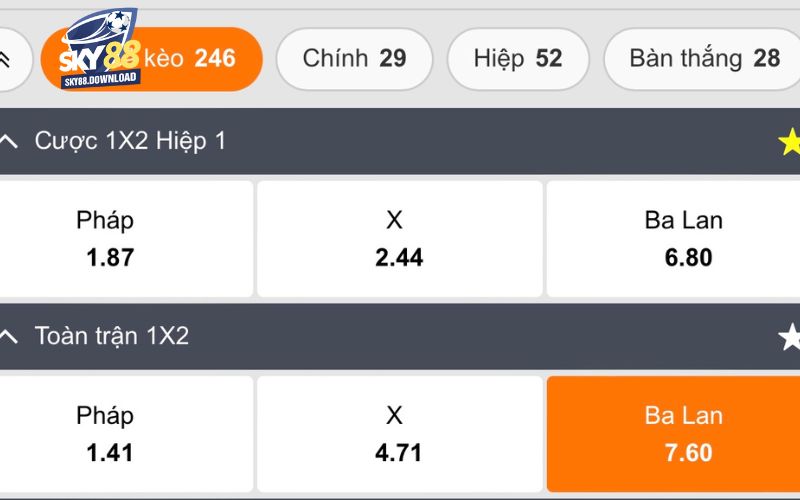800x500 pixels.
Task: Open the Bàn thắng 28 tab
Action: pyautogui.click(x=704, y=59)
